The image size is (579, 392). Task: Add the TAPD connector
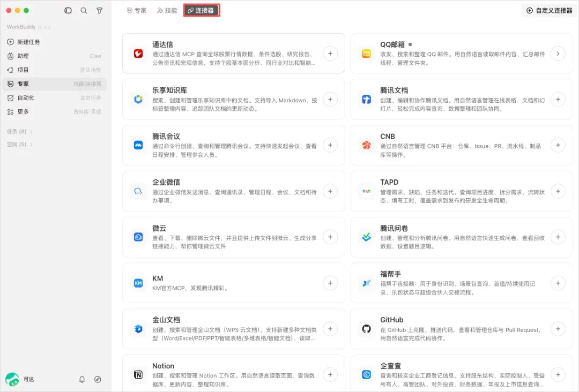[558, 191]
